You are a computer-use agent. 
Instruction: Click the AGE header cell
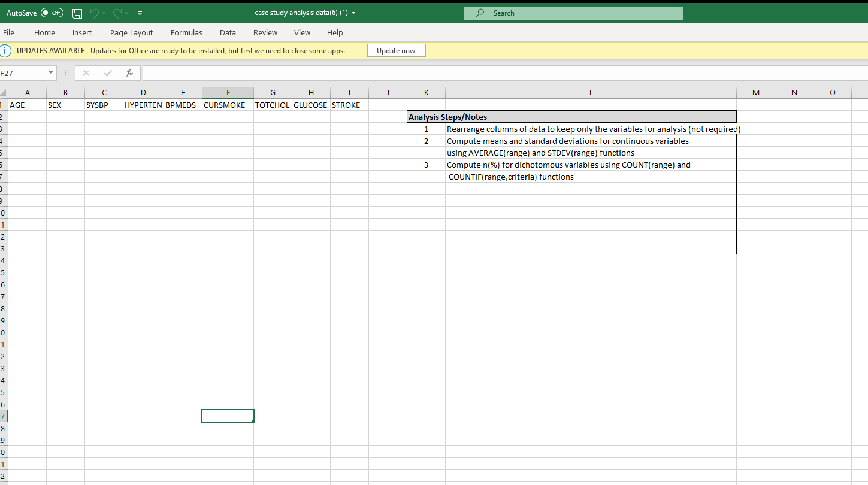28,105
